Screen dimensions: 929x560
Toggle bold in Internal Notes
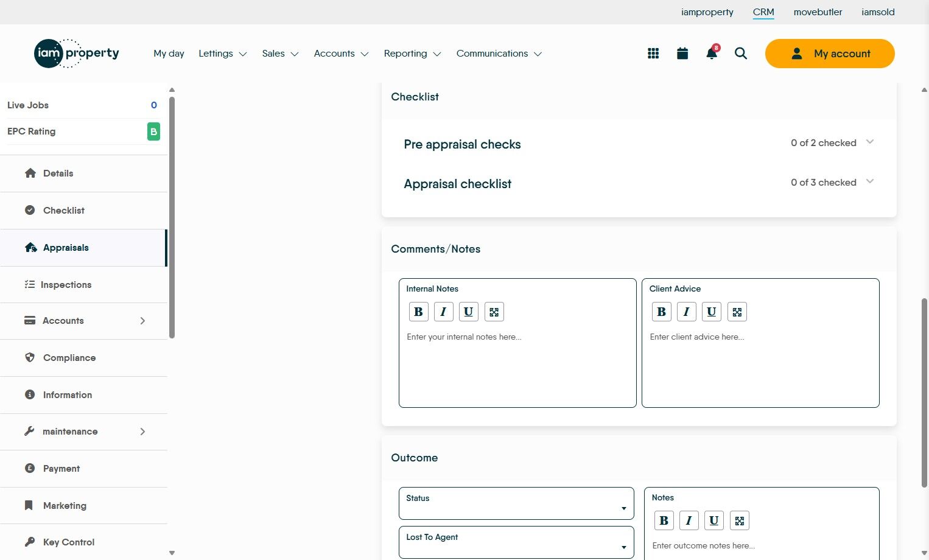(418, 312)
